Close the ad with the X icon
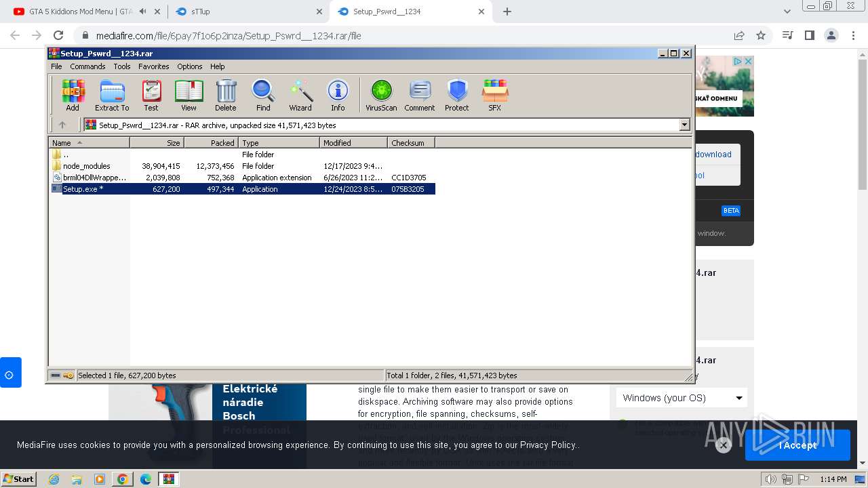The width and height of the screenshot is (868, 488). click(748, 61)
